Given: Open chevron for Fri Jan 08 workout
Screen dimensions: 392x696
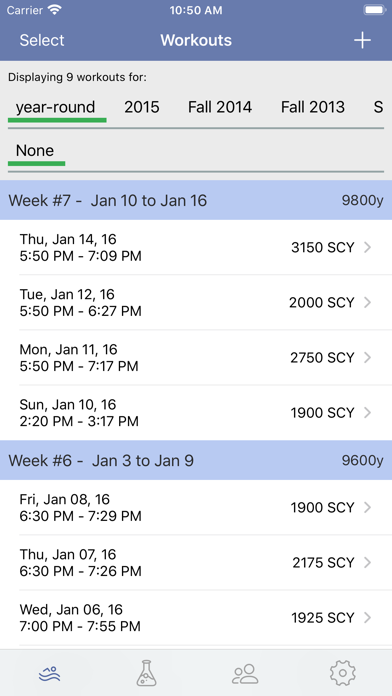Looking at the screenshot, I should 367,507.
